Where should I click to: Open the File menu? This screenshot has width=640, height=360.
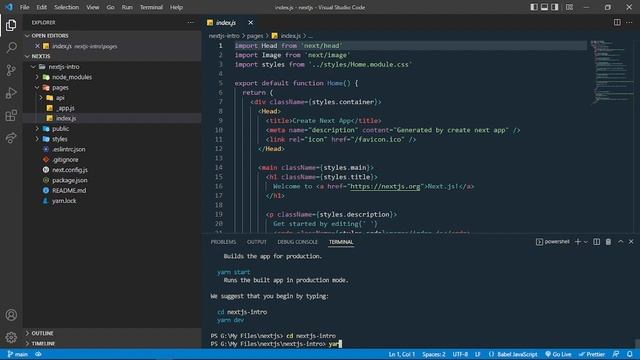[x=24, y=7]
